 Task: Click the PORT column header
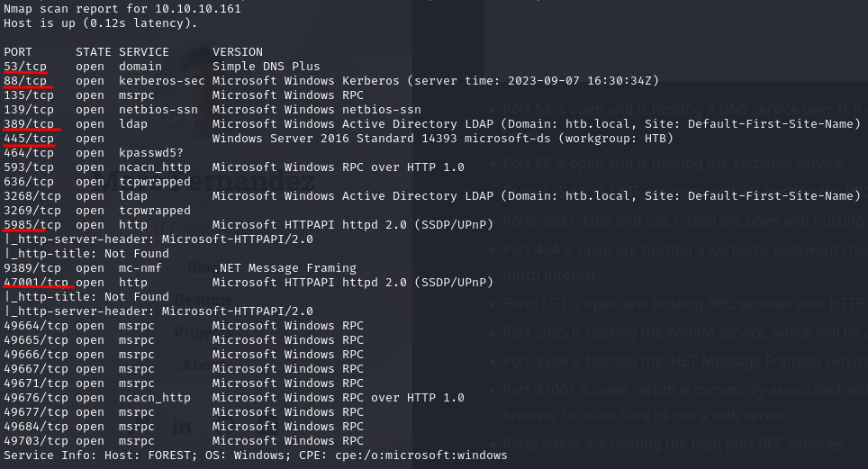tap(18, 52)
